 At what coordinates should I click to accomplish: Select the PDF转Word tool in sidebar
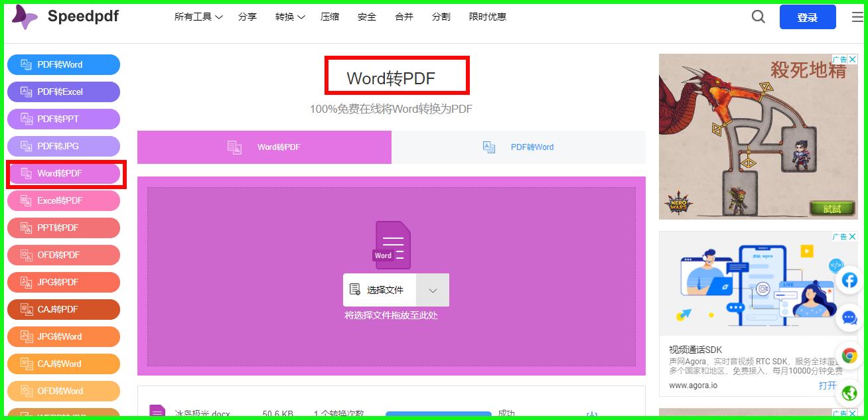point(64,64)
